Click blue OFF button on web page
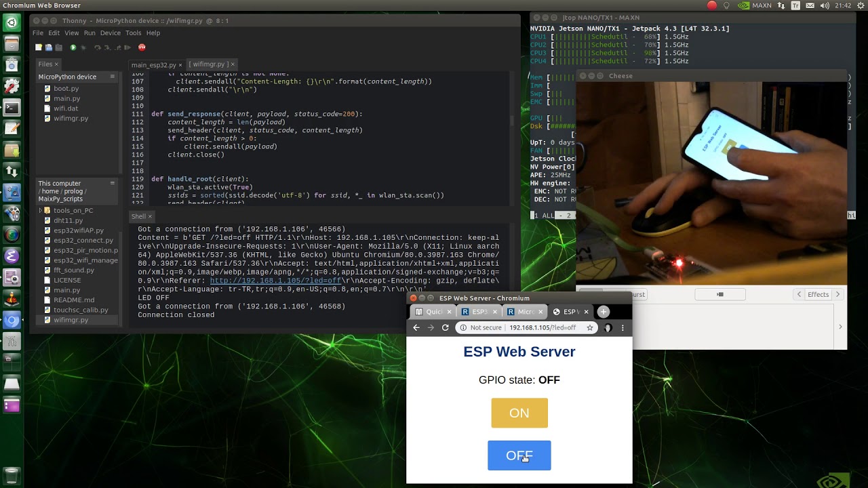 519,455
